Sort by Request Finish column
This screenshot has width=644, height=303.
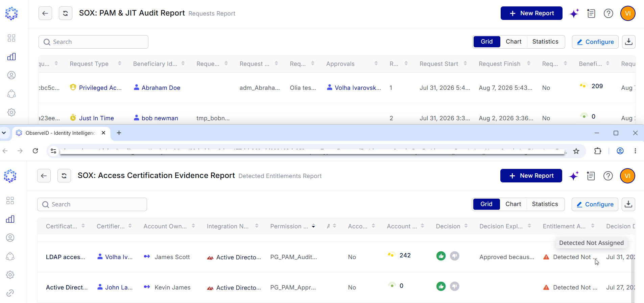[x=528, y=64]
